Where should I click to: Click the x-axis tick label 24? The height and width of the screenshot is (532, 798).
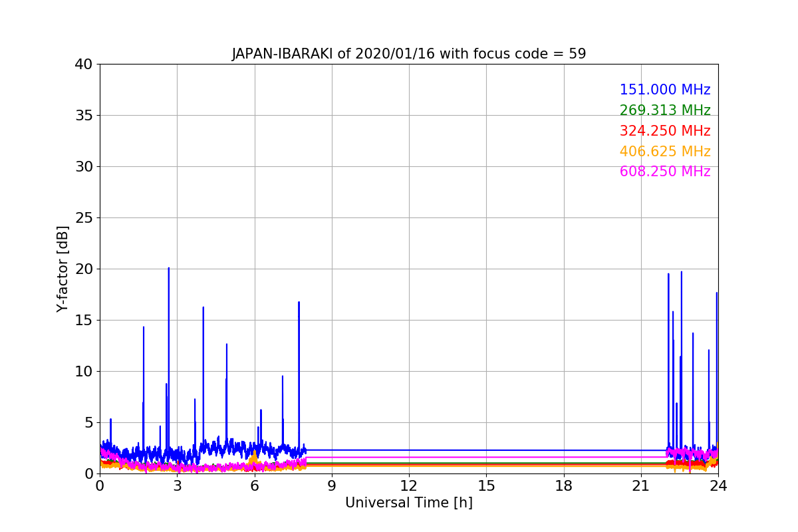click(x=718, y=485)
